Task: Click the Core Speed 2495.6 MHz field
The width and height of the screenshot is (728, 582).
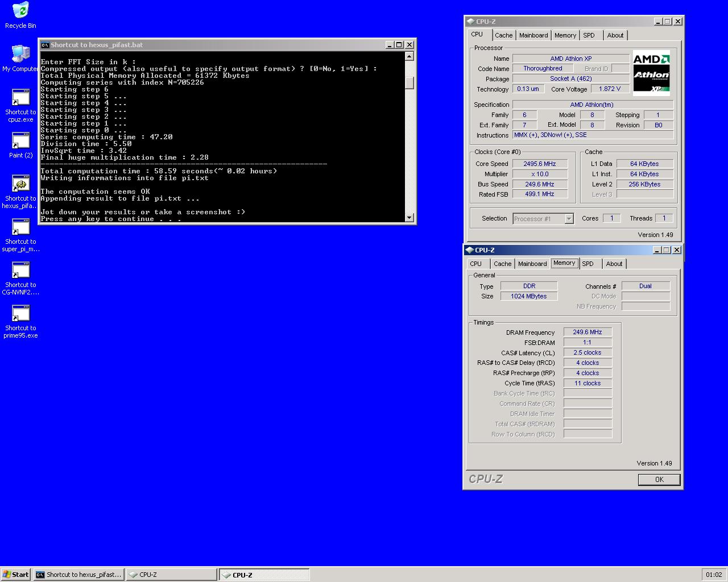Action: 540,164
